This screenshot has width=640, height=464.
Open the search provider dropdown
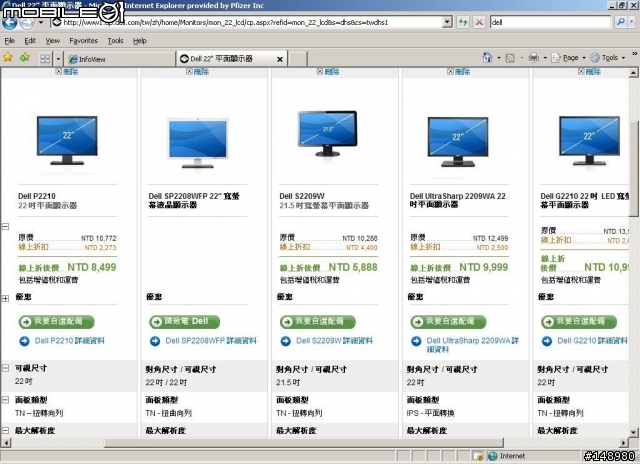click(631, 22)
